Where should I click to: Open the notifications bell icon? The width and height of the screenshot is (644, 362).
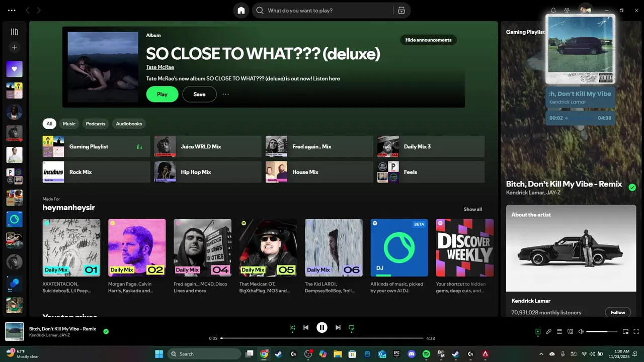(553, 10)
